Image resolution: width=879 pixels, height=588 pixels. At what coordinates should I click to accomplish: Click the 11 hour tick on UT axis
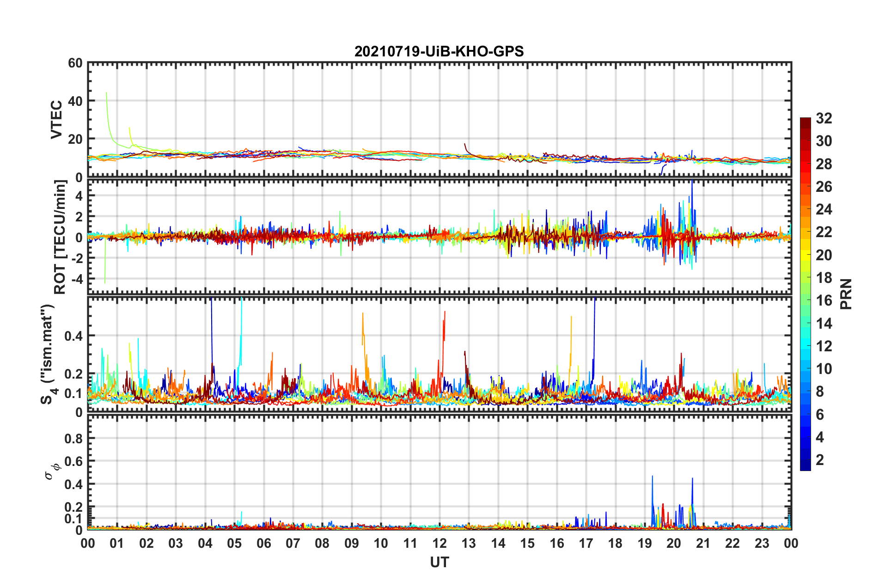pyautogui.click(x=410, y=544)
